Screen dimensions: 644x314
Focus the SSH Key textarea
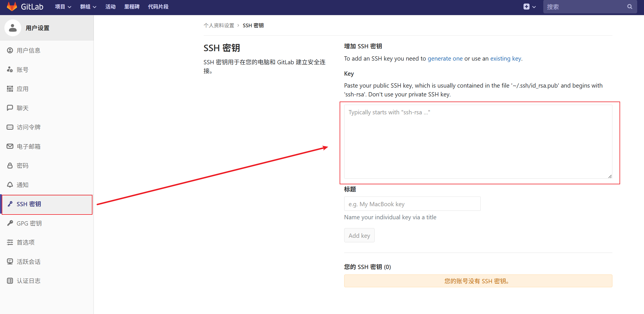tap(478, 142)
